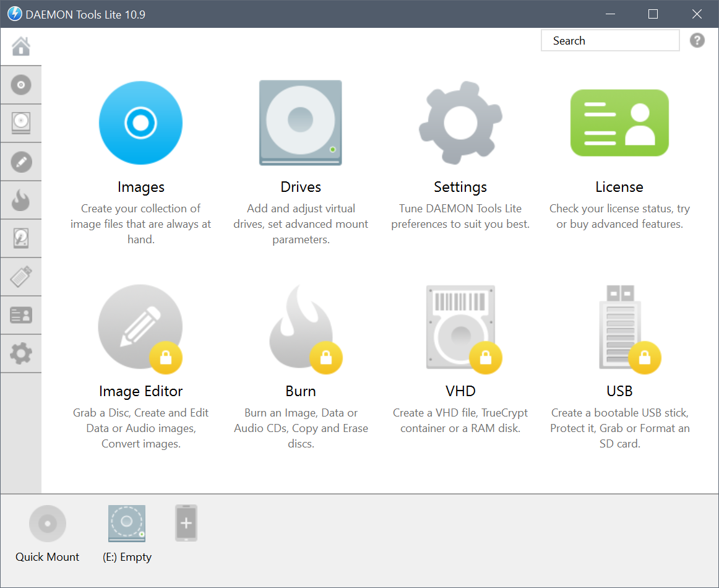
Task: Click the 'Create a bootable USB stick' description
Action: click(619, 428)
